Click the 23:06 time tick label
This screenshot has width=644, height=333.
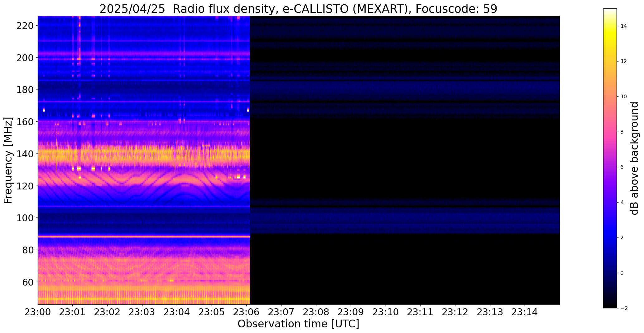[x=247, y=312]
